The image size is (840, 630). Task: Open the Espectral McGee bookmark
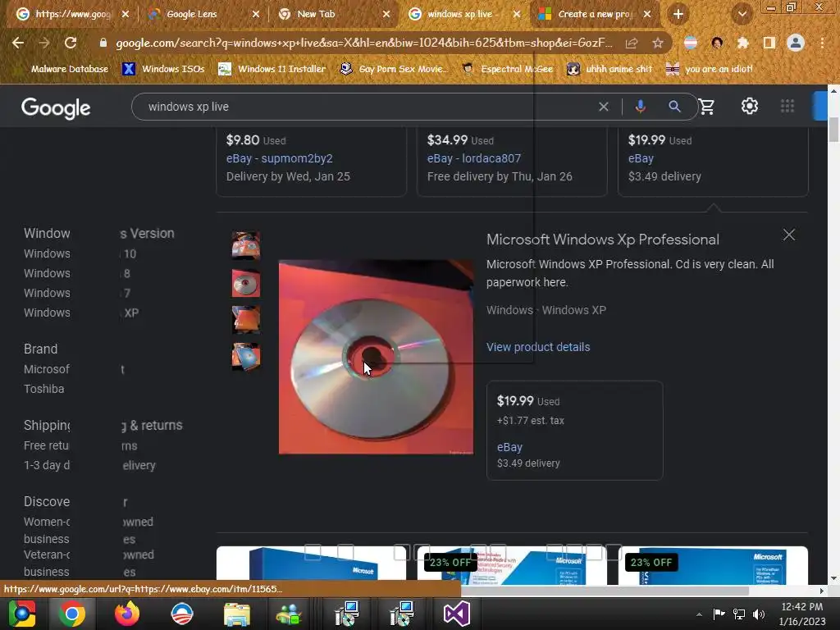tap(507, 69)
